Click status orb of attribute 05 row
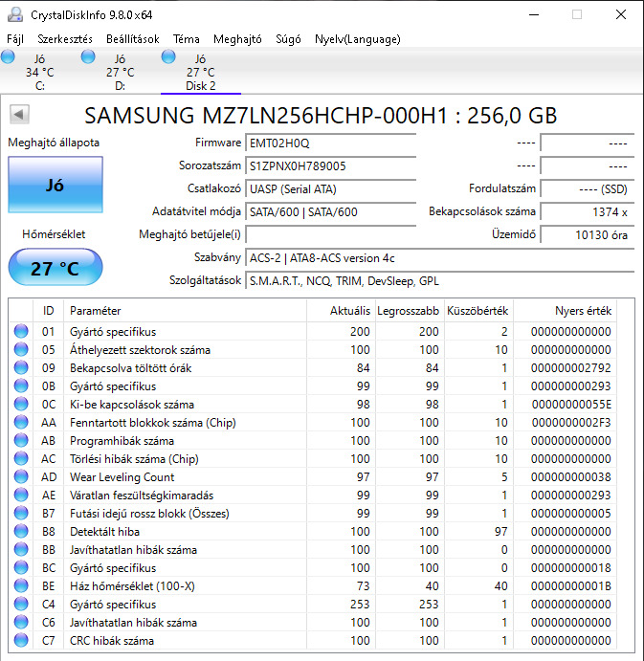 [x=21, y=349]
